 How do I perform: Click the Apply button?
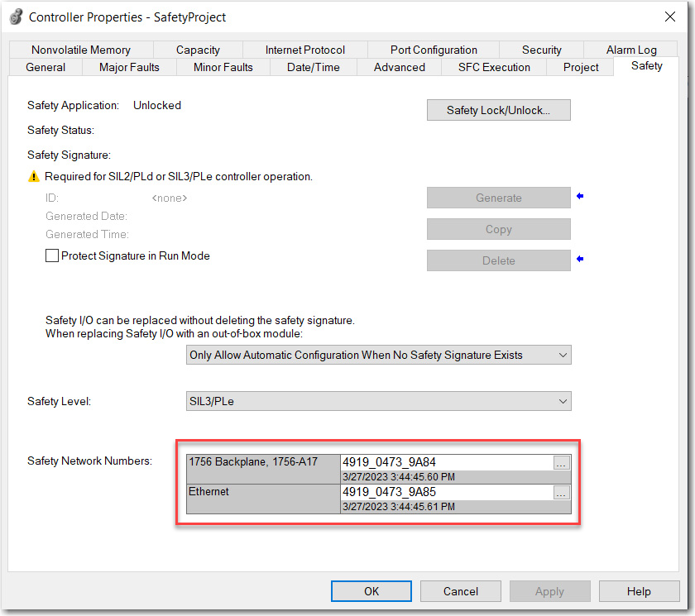(x=549, y=591)
